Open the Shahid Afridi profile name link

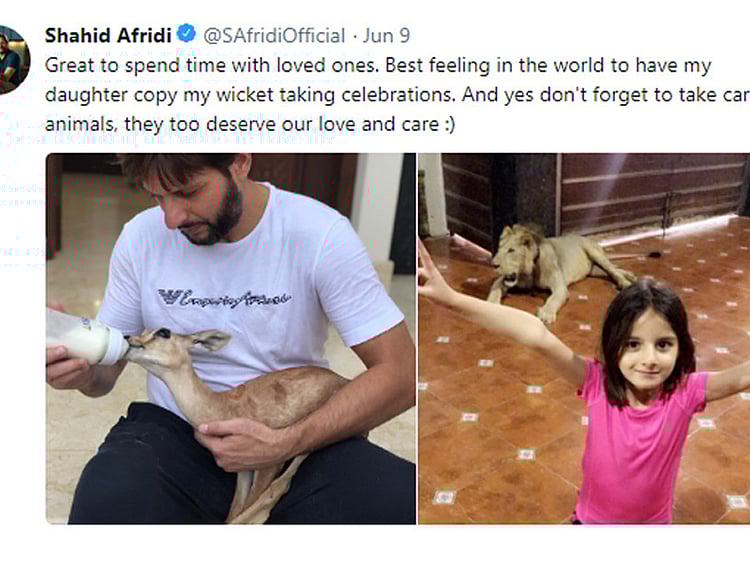click(107, 35)
